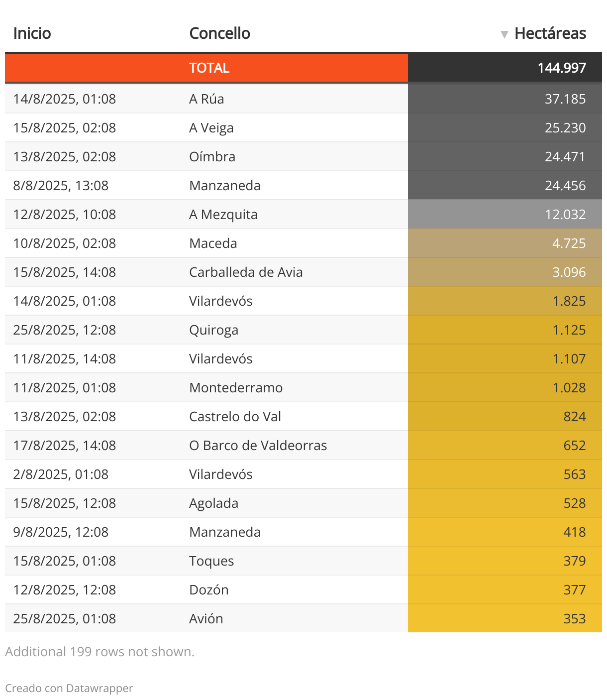Select the Maceda row name

coord(213,243)
